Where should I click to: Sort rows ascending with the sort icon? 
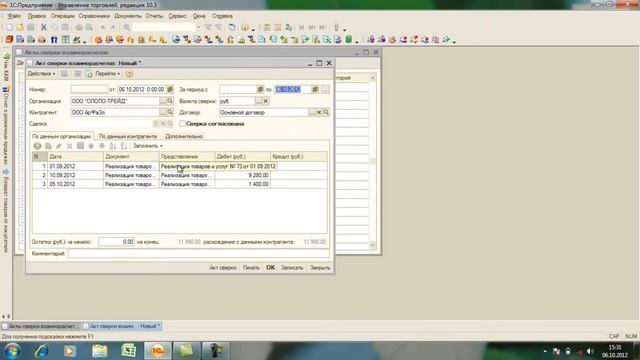click(113, 146)
